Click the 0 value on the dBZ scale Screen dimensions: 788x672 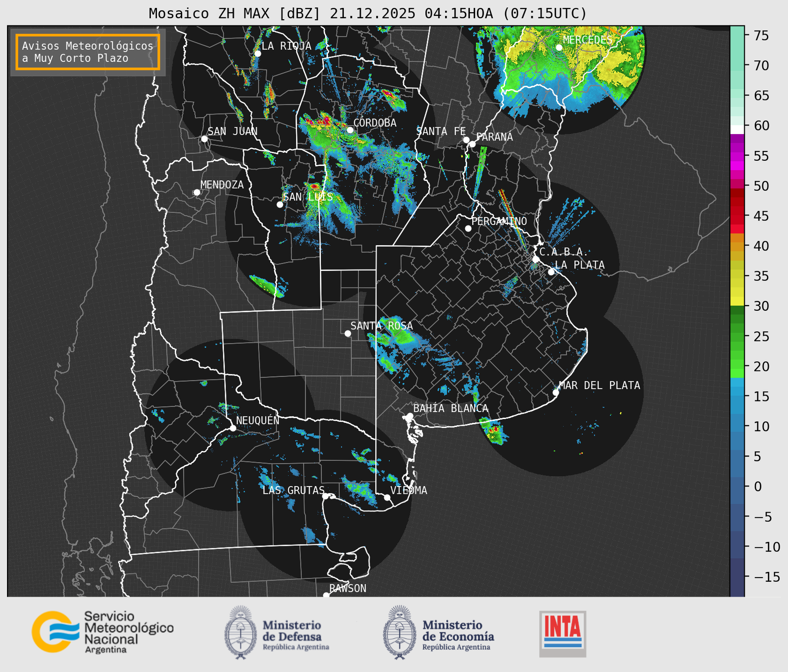pyautogui.click(x=757, y=486)
